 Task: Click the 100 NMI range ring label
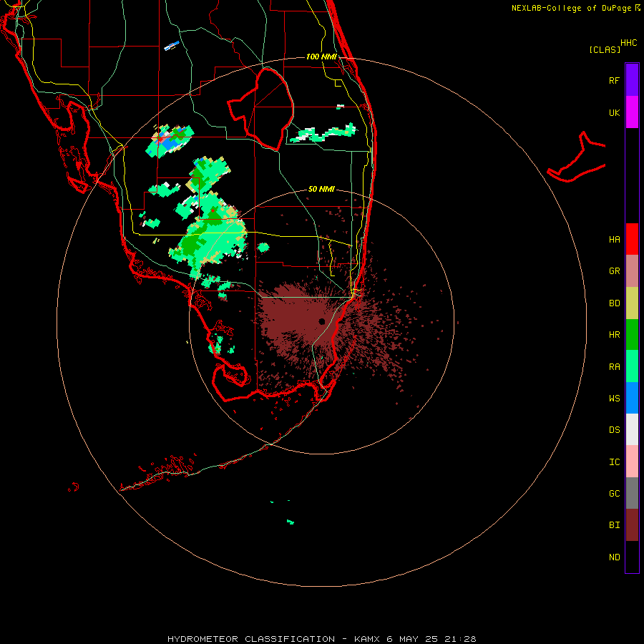pyautogui.click(x=321, y=57)
